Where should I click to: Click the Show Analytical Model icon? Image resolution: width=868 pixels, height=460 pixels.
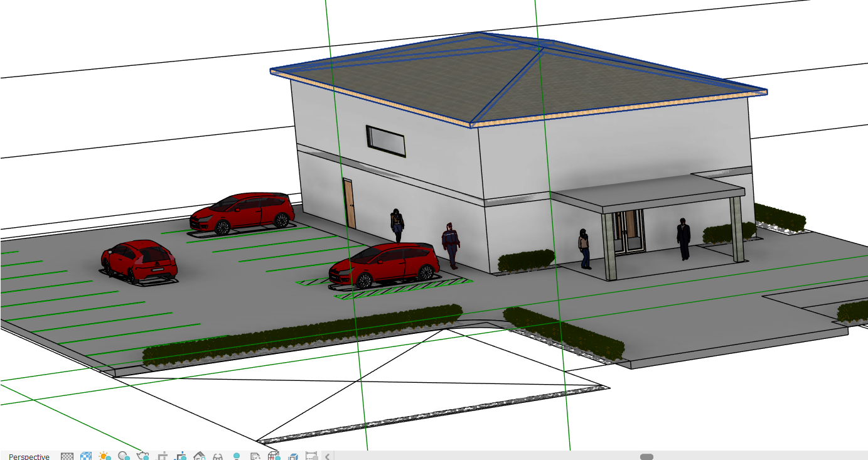click(x=274, y=456)
